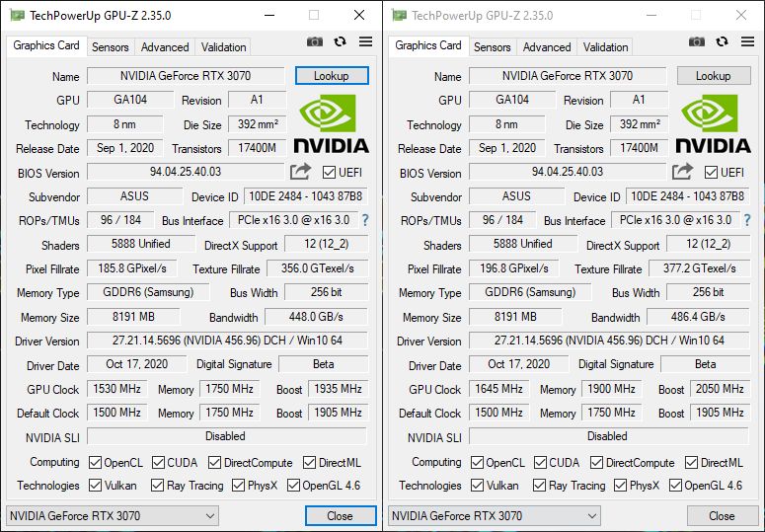This screenshot has height=532, width=765.
Task: Click the Close button in left window
Action: (x=341, y=516)
